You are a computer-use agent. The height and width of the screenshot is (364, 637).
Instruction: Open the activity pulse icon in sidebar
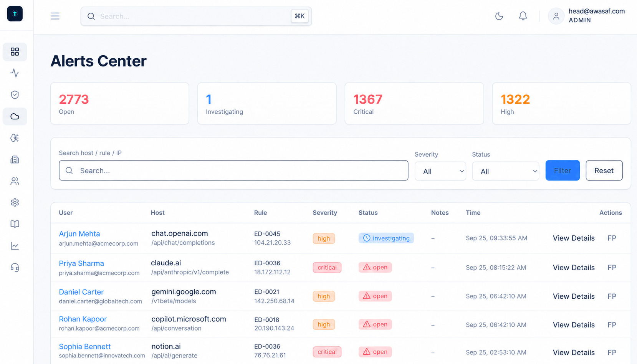[x=15, y=73]
